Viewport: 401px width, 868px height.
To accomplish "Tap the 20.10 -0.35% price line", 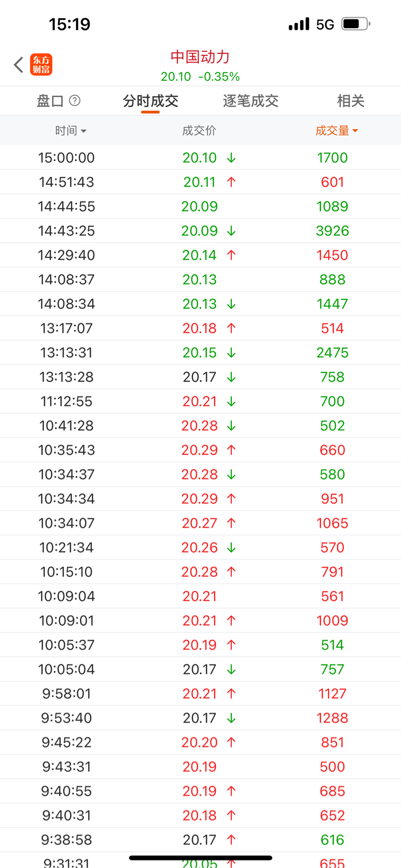I will click(x=200, y=77).
